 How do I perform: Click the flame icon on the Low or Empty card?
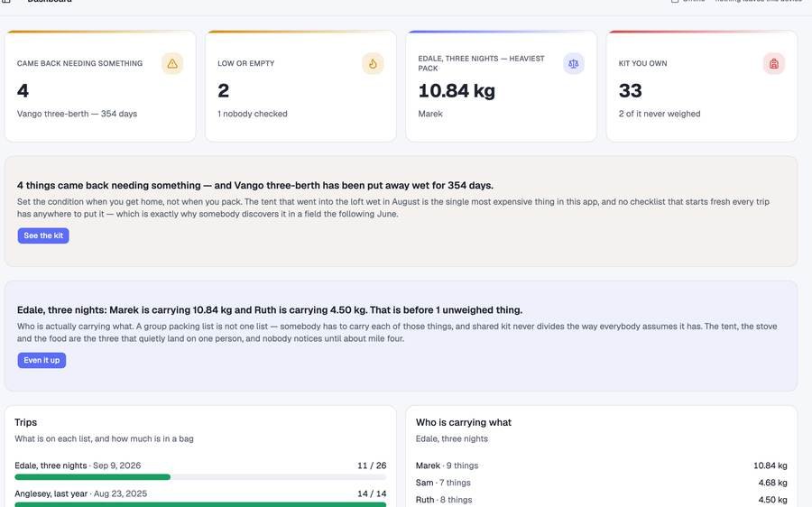click(373, 64)
